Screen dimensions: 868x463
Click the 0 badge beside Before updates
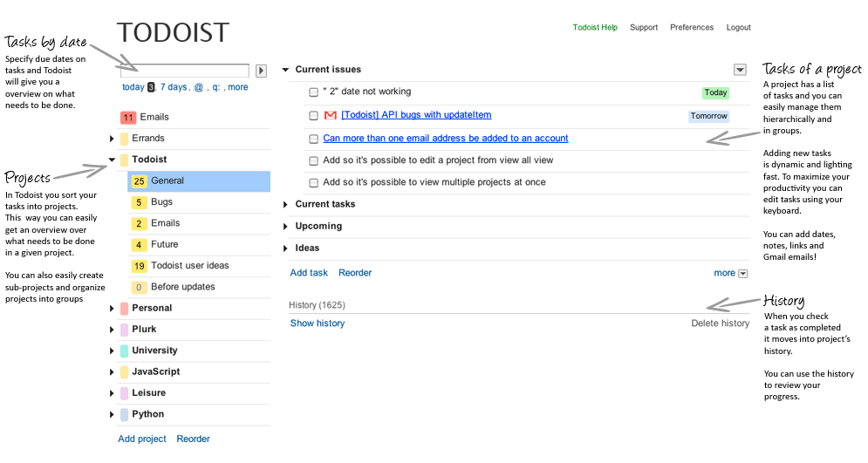click(x=139, y=287)
